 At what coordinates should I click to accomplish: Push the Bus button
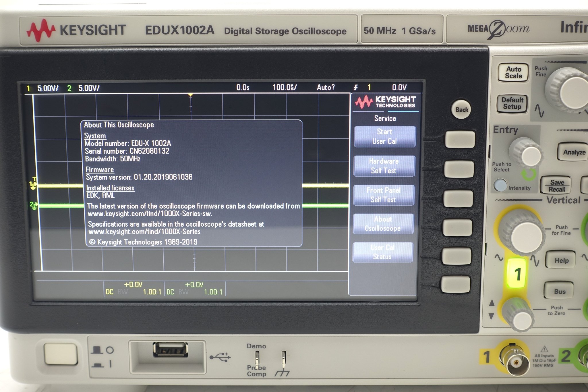(559, 291)
